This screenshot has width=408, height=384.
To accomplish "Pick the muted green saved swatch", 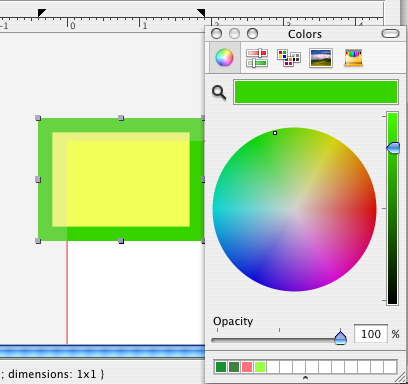I will [234, 367].
